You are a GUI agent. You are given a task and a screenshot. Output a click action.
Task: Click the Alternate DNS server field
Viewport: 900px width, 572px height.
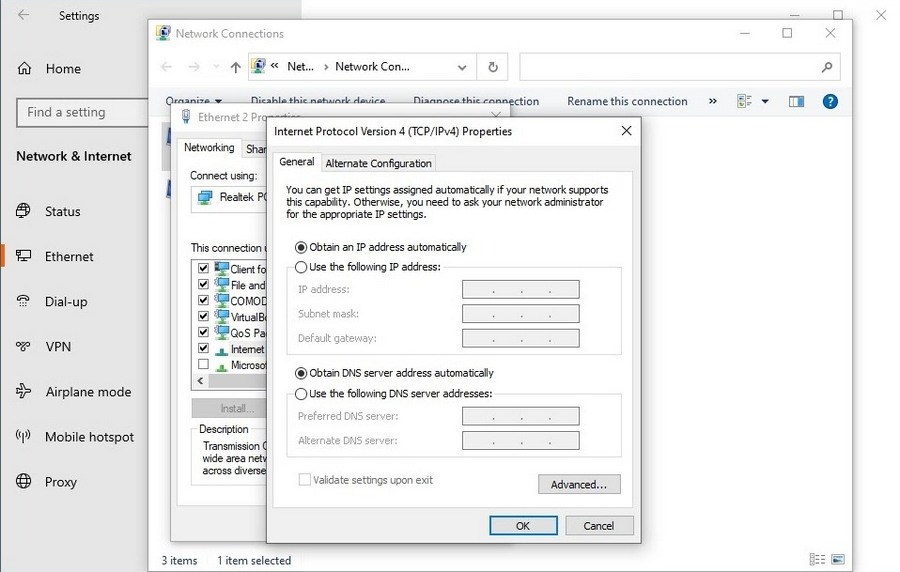pos(521,441)
